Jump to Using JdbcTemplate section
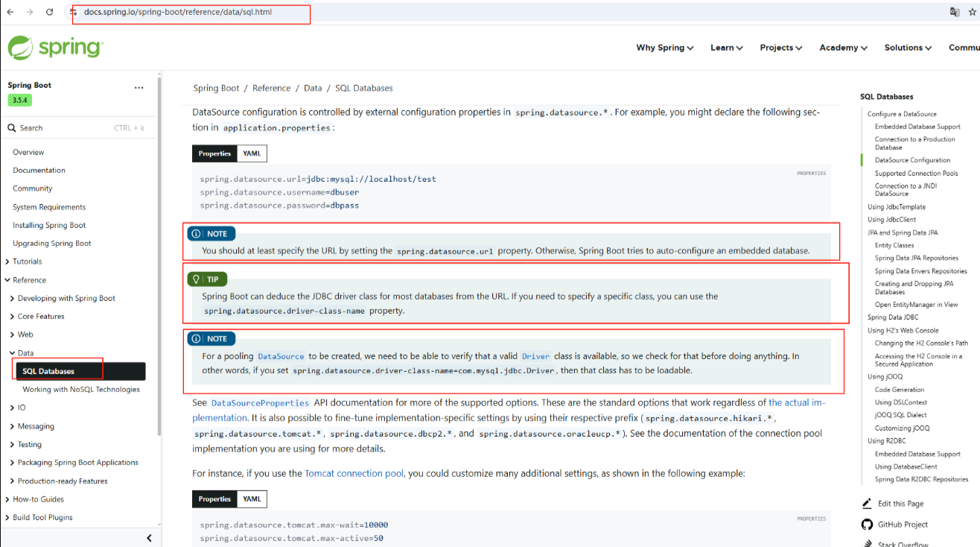Image resolution: width=980 pixels, height=547 pixels. [897, 207]
